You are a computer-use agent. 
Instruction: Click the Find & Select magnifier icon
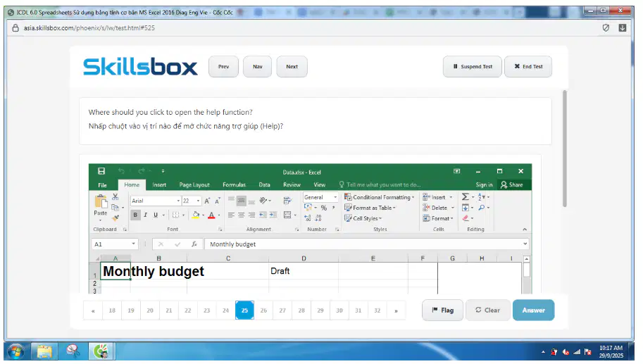482,208
